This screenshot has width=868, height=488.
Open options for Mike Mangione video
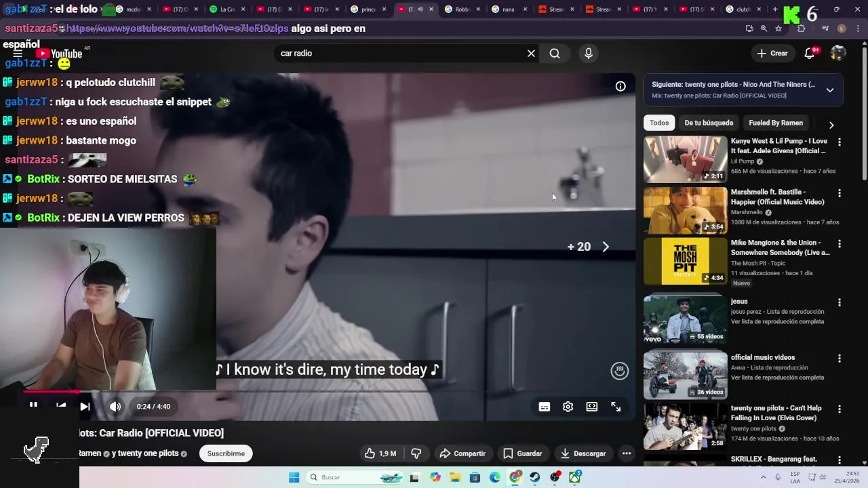pos(840,244)
